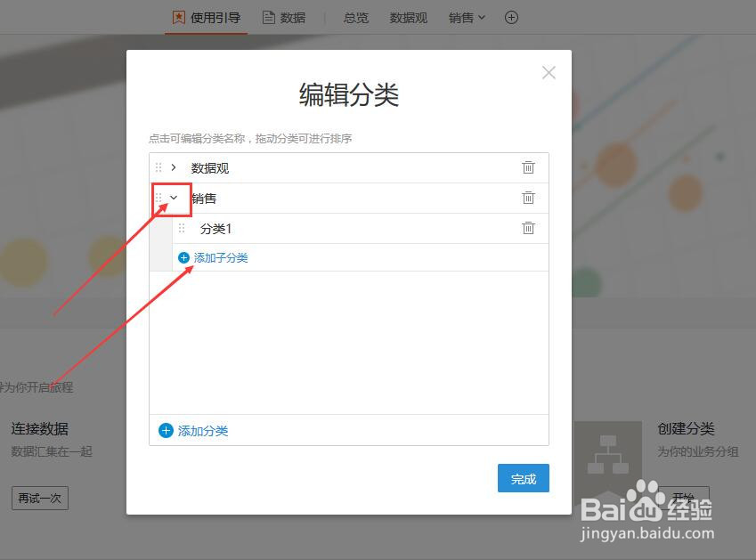Viewport: 756px width, 560px height.
Task: Remove 分类1 via its delete icon
Action: tap(528, 228)
